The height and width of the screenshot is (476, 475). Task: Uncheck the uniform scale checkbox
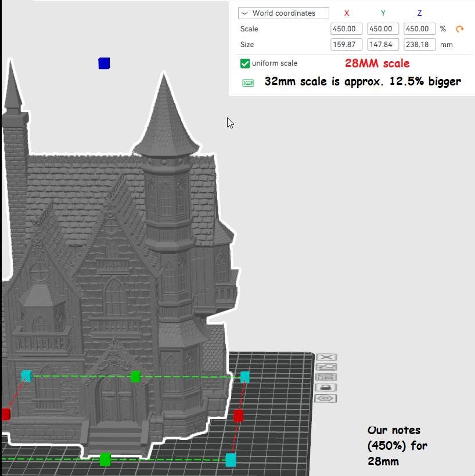[245, 63]
